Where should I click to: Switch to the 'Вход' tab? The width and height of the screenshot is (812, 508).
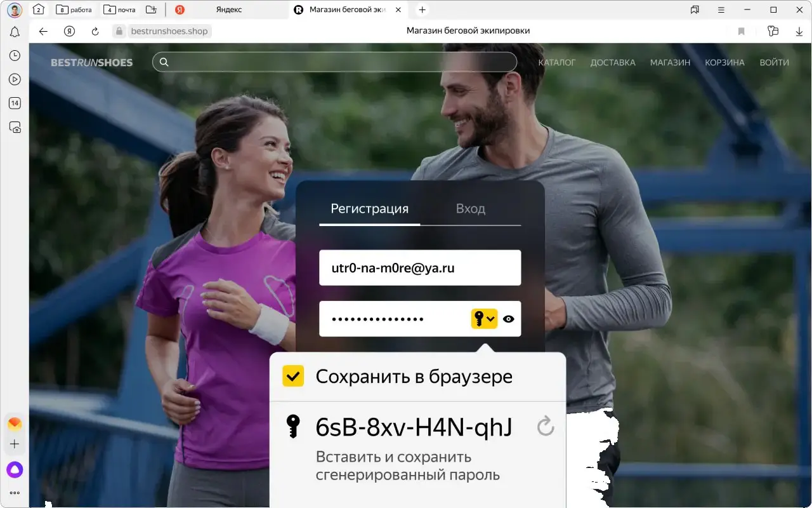[x=470, y=209]
